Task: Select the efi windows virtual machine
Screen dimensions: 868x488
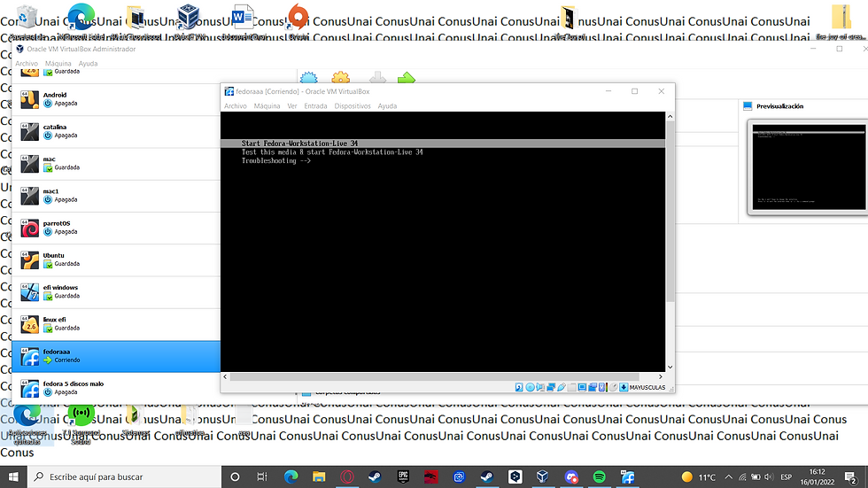Action: click(x=116, y=292)
